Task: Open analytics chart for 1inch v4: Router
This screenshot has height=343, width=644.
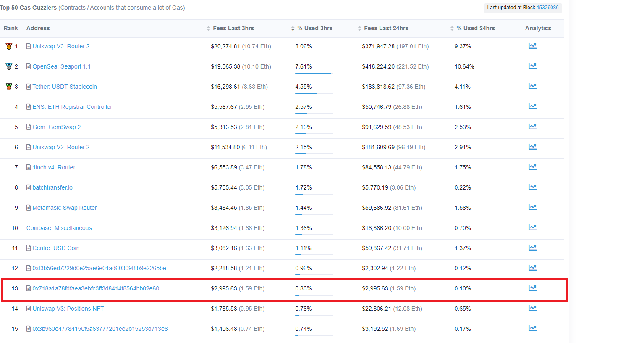Action: coord(532,167)
